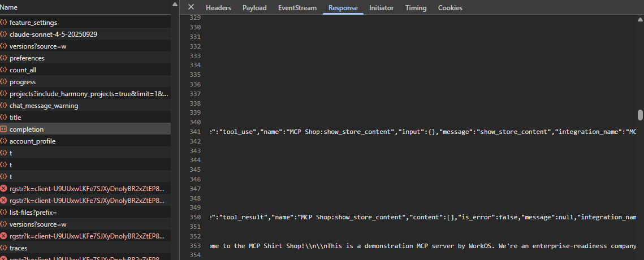This screenshot has width=644, height=260.
Task: Click the icon beside progress request
Action: click(4, 82)
